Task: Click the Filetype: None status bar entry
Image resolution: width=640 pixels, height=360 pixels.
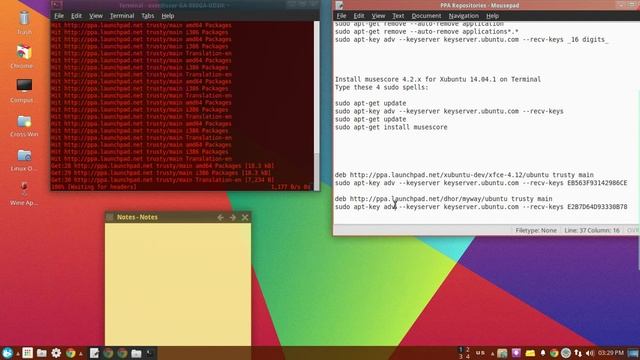Action: (536, 231)
